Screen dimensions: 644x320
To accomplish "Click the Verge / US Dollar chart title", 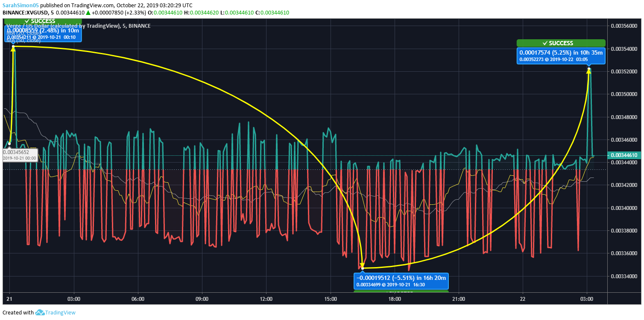I will click(79, 26).
